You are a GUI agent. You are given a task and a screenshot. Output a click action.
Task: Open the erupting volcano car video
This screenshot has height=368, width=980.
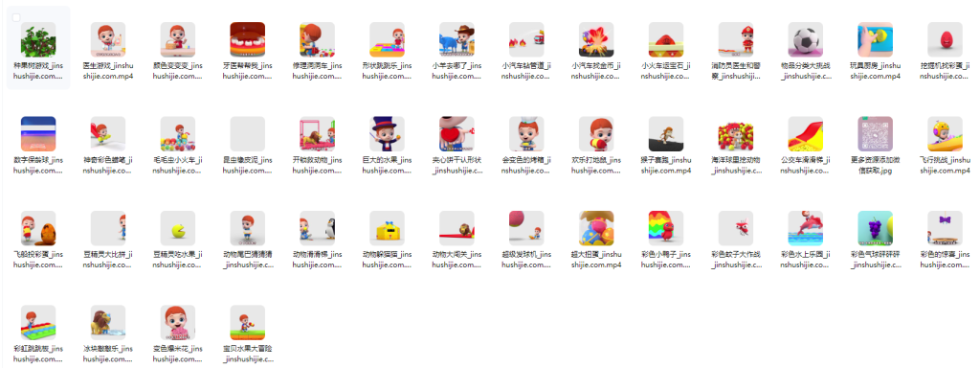[596, 40]
